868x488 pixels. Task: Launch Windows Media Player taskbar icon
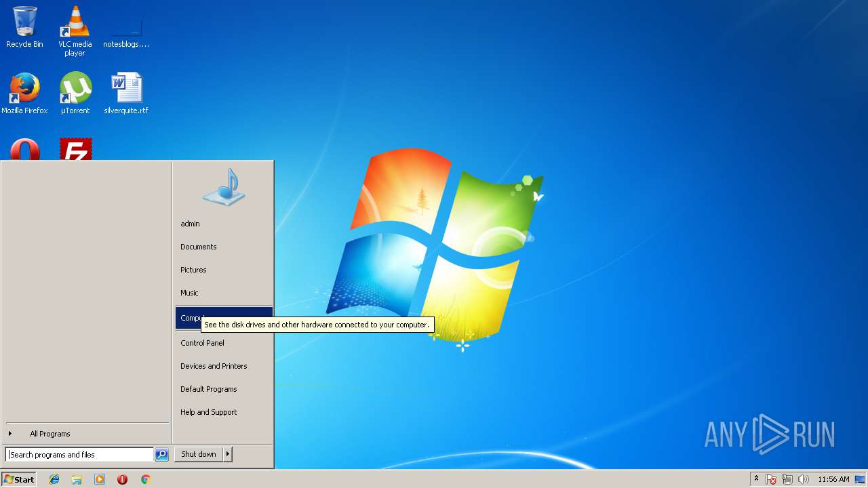click(100, 479)
